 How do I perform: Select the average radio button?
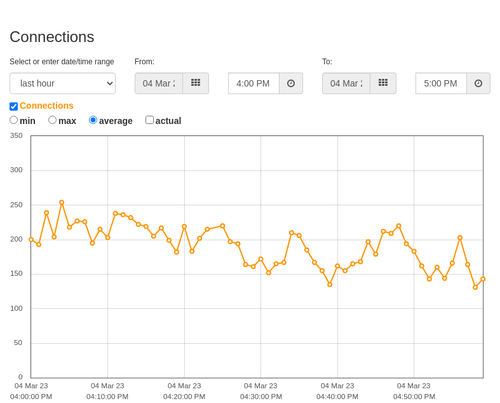[x=93, y=120]
